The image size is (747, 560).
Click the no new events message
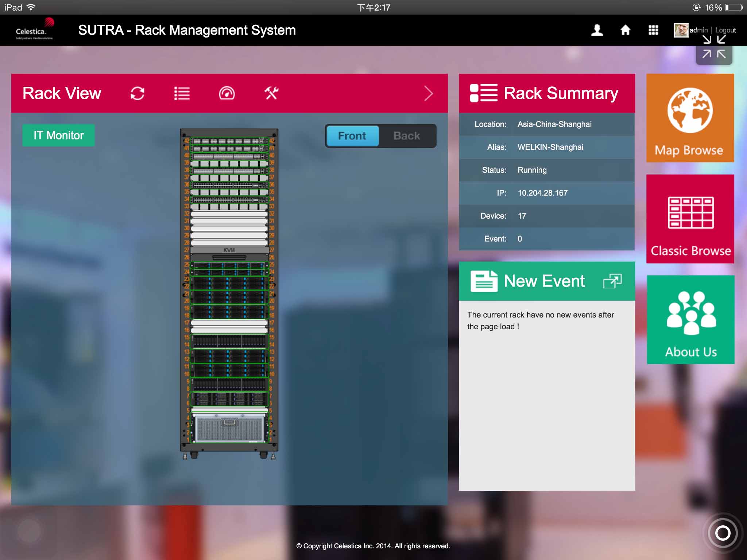point(541,320)
